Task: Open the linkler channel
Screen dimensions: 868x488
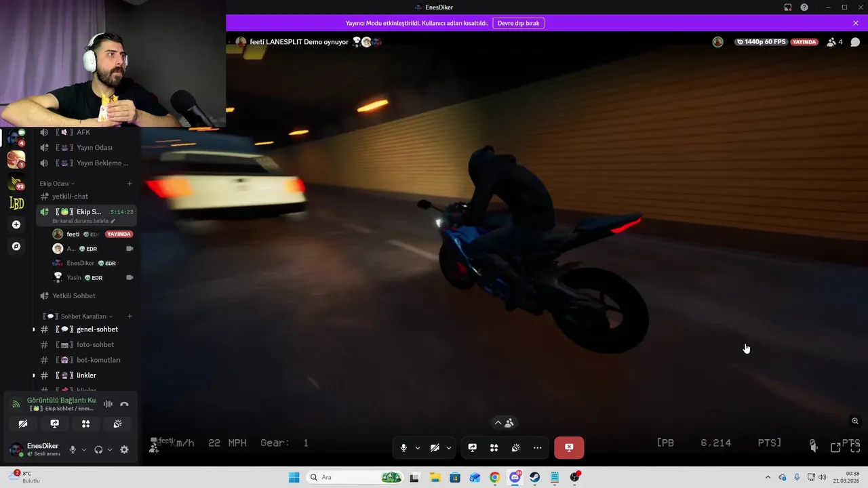Action: click(87, 375)
